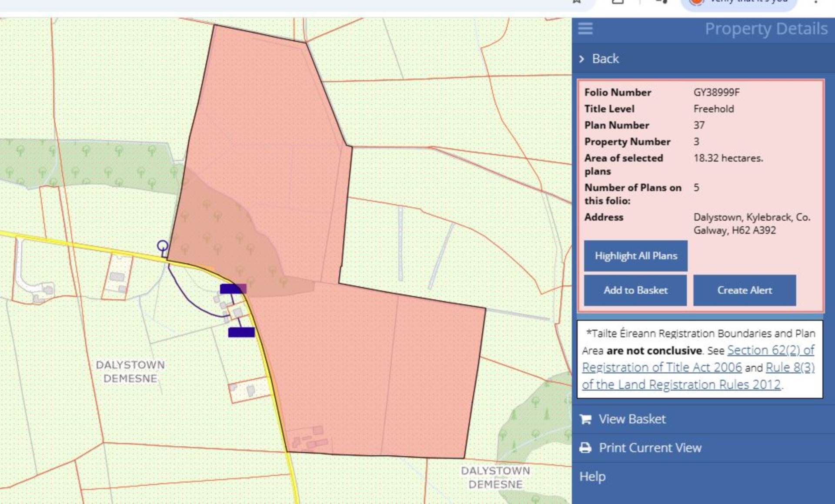Screen dimensions: 835x504
Task: Click folio number GY38999F value
Action: click(x=716, y=93)
